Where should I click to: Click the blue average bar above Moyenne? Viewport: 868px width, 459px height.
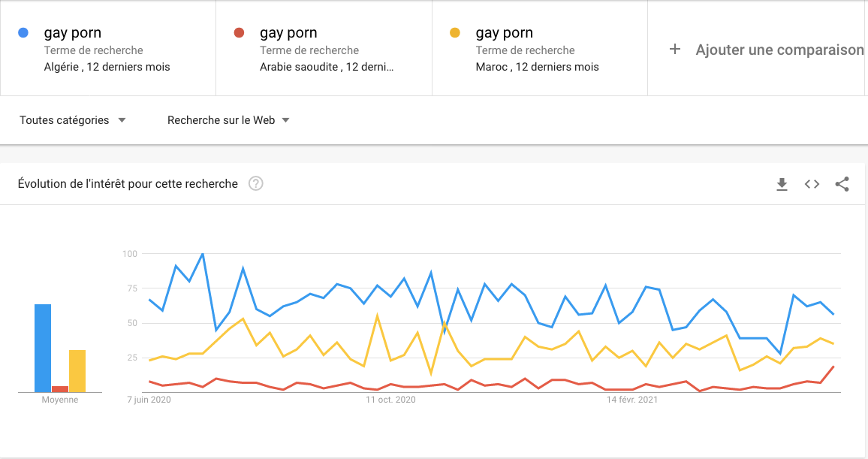43,349
